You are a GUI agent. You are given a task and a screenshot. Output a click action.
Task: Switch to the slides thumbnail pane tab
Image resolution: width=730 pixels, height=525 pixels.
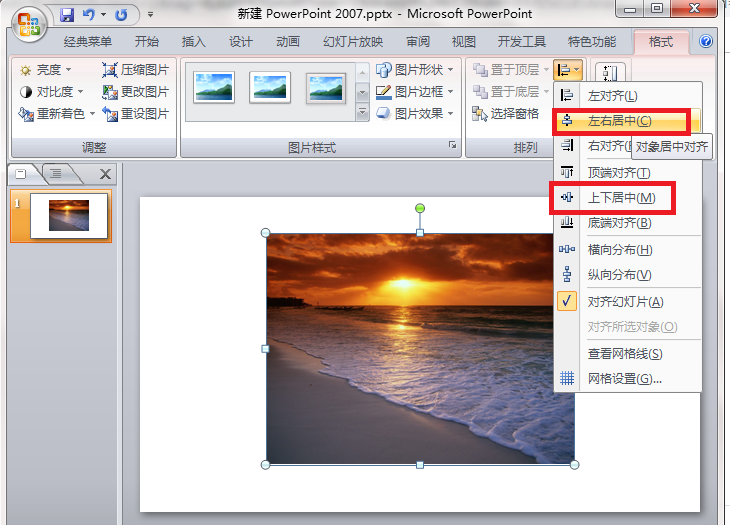tap(21, 174)
